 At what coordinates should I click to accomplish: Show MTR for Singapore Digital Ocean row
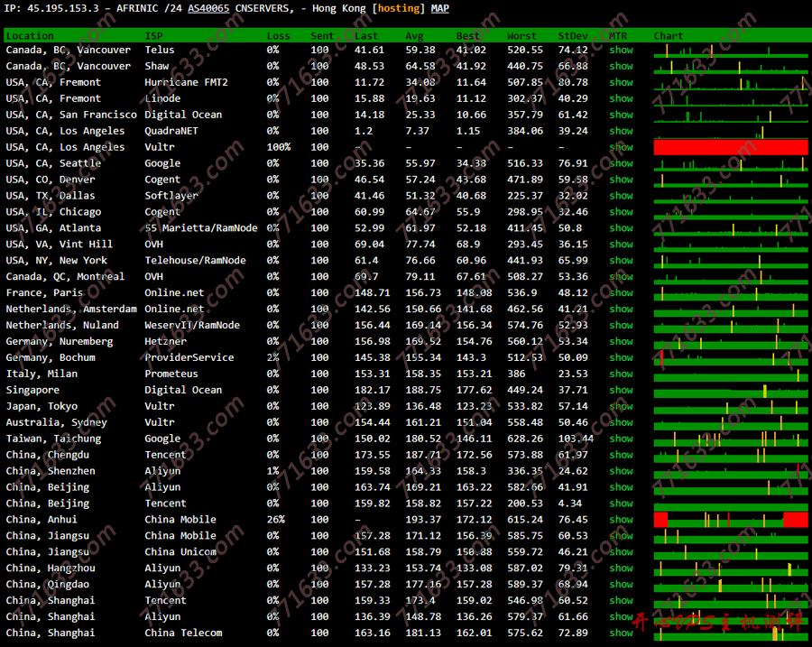coord(621,390)
